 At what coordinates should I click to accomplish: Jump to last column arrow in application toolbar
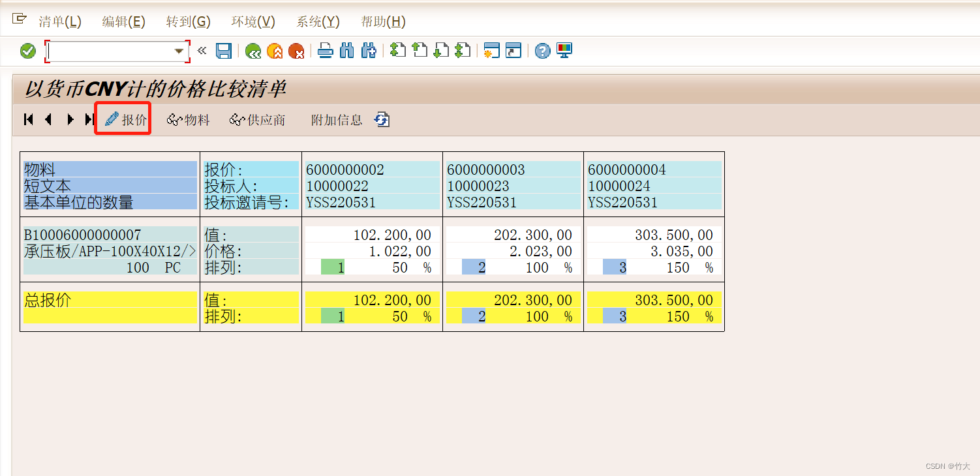[89, 119]
